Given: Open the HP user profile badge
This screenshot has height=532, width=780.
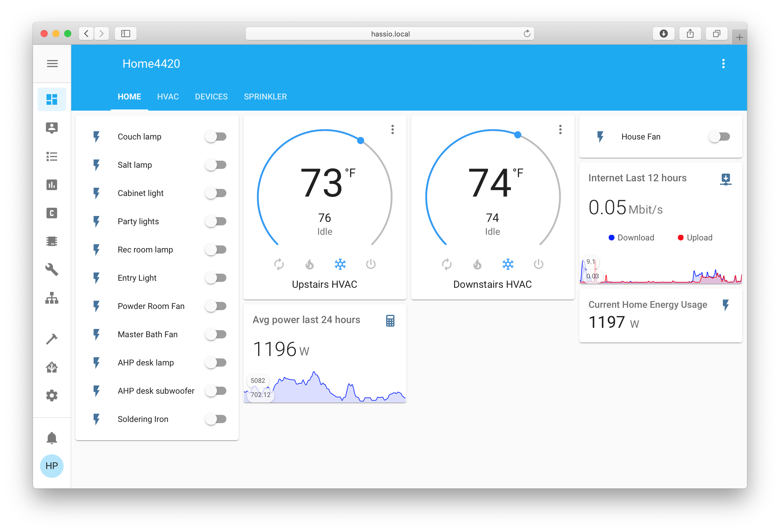Looking at the screenshot, I should 52,465.
